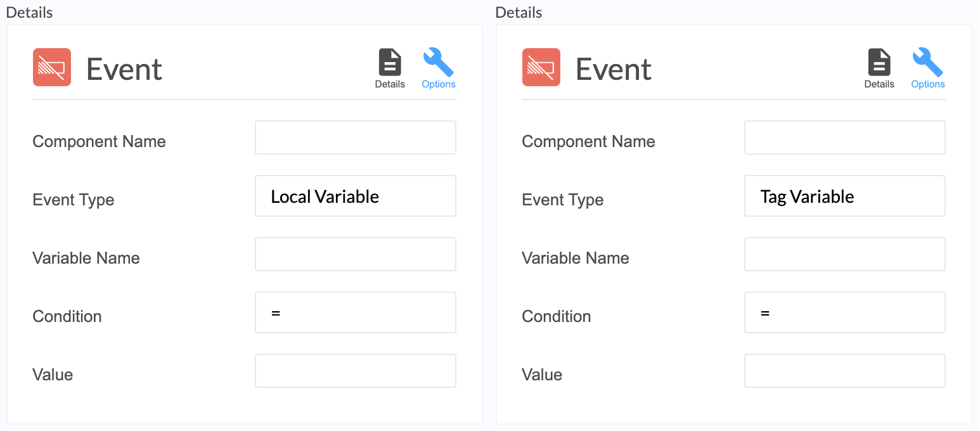Click the Event icon in the left panel
Screen dimensions: 980x431
pos(52,67)
